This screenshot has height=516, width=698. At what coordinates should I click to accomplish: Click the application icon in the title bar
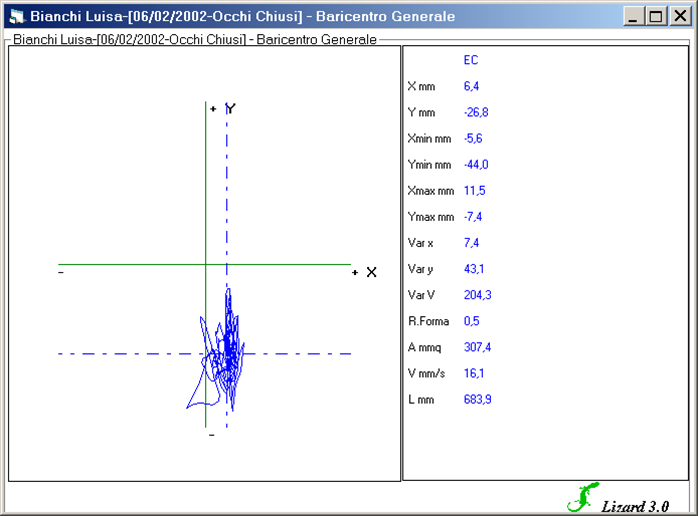click(16, 16)
